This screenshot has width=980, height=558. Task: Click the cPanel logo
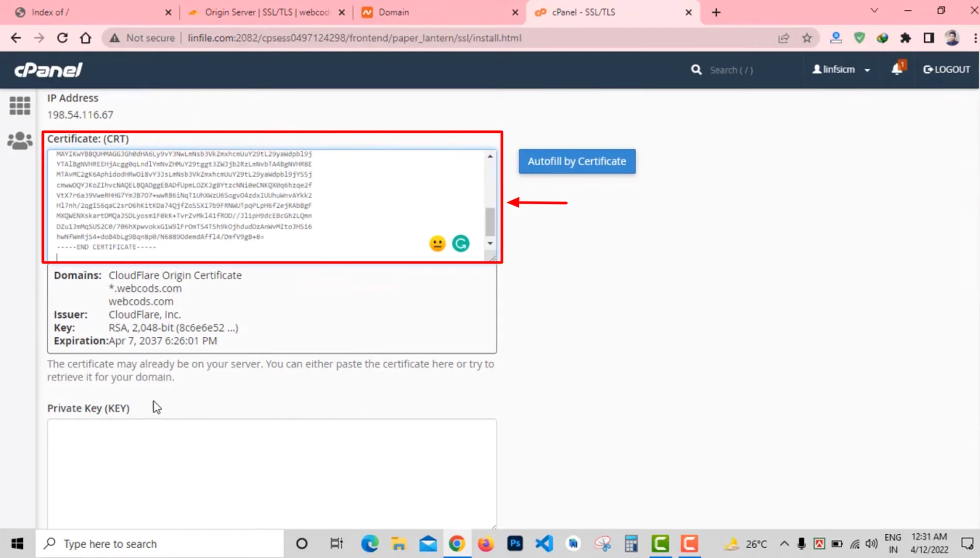coord(48,70)
